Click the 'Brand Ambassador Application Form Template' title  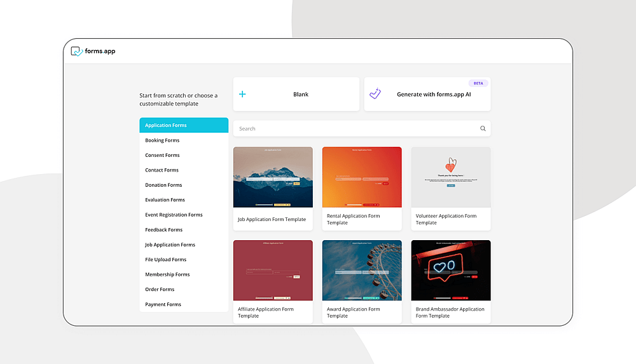[450, 313]
